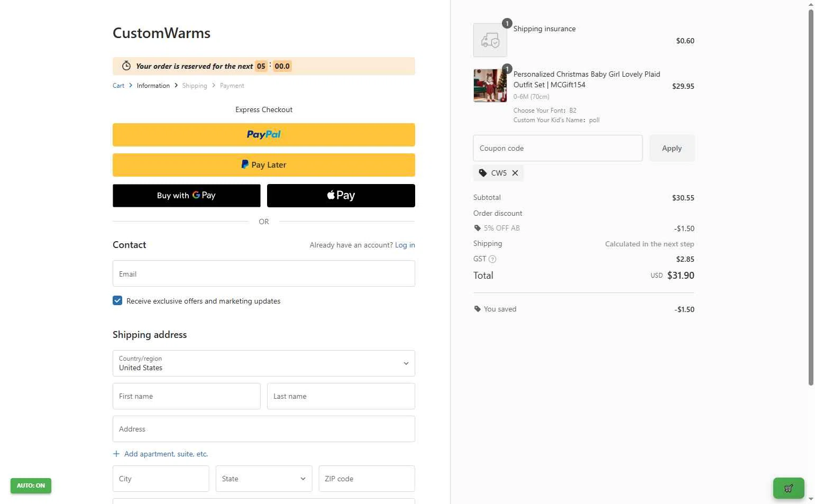Click the Christmas baby outfit product thumbnail

pyautogui.click(x=490, y=86)
